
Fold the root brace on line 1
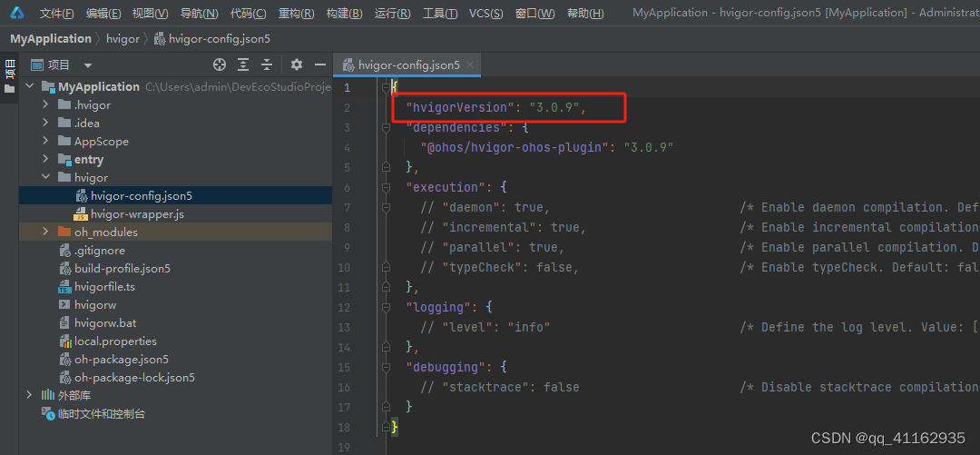tap(386, 87)
